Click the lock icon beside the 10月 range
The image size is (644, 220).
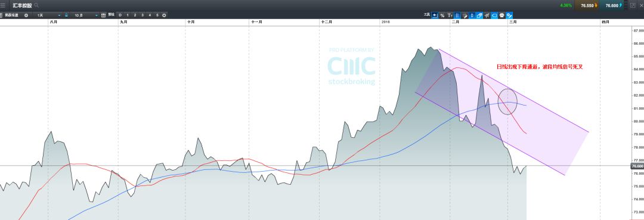66,15
